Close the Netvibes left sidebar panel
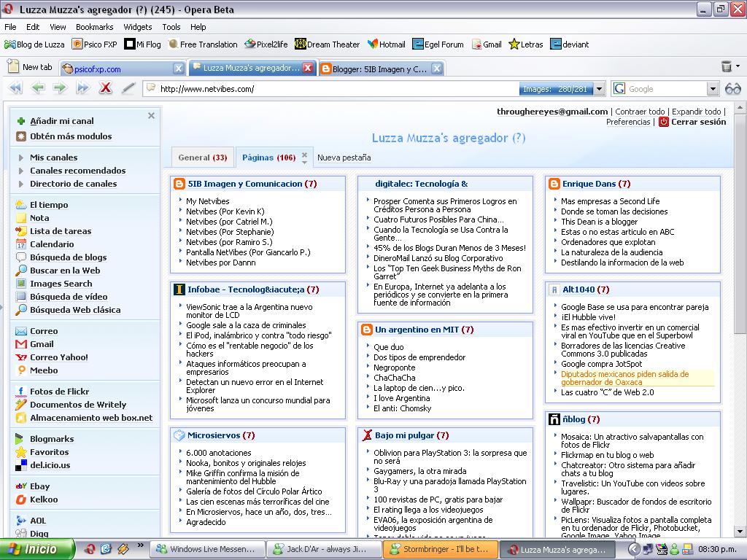Screen dimensions: 747x560 coord(151,116)
